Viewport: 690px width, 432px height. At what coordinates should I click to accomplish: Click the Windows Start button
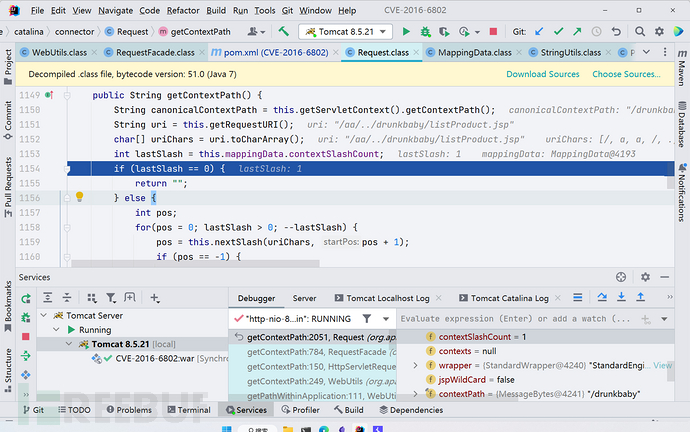point(227,428)
